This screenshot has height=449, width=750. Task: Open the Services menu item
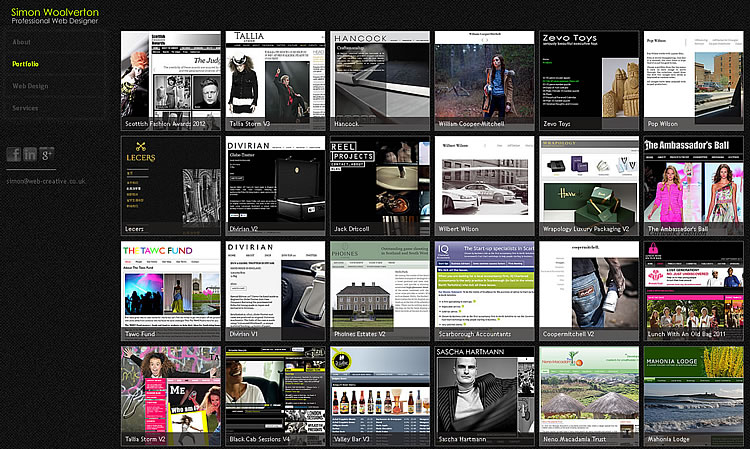tap(25, 108)
